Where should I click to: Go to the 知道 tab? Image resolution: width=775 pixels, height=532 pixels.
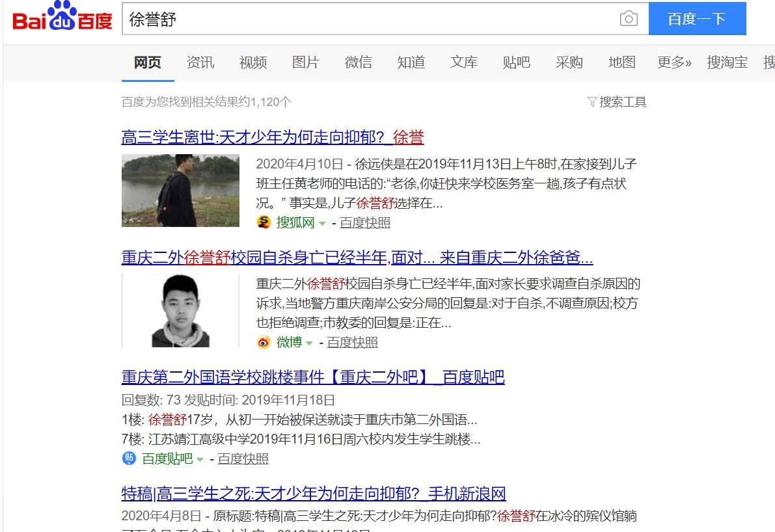(411, 62)
